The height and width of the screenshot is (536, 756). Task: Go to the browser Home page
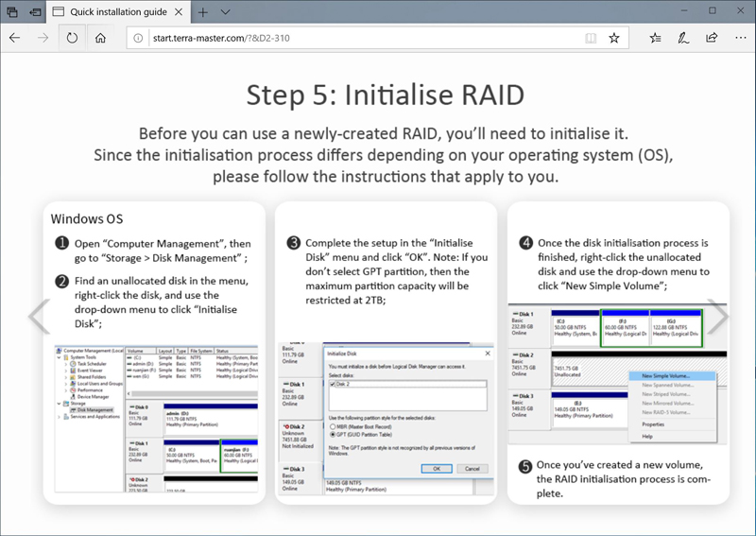pyautogui.click(x=100, y=38)
